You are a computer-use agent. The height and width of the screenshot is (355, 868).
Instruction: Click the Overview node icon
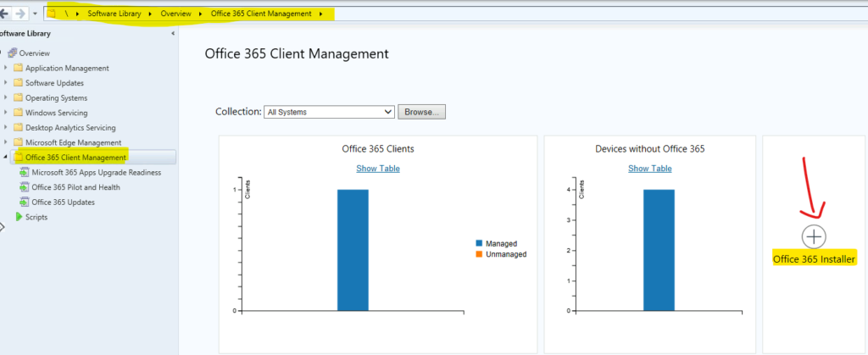point(12,53)
